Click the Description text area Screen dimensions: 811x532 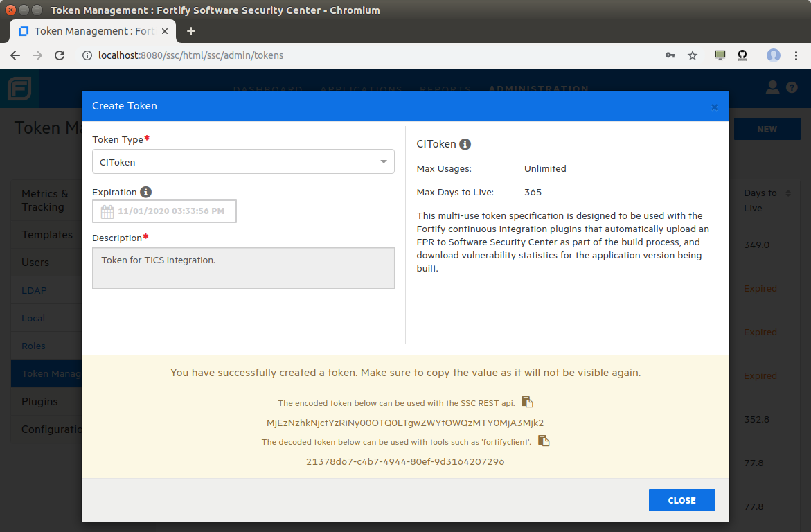(x=243, y=267)
